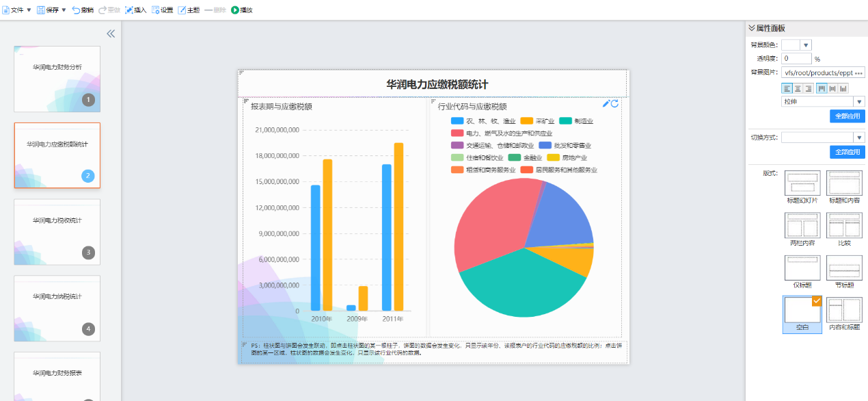Refresh the pie chart with reload icon
868x401 pixels.
[x=615, y=103]
